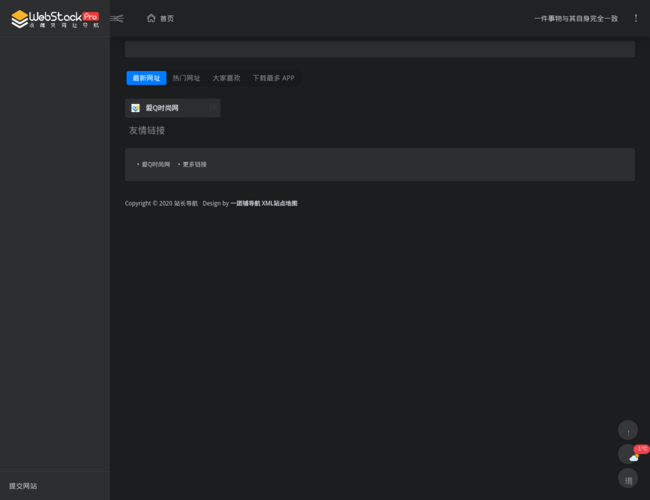Open the XML站点地图 sitemap link
The height and width of the screenshot is (500, 650).
[279, 203]
